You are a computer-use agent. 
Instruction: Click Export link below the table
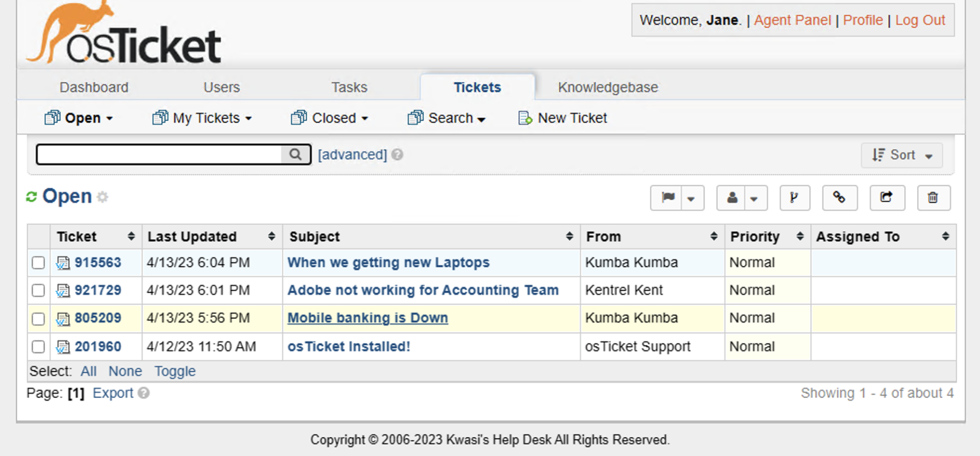point(113,393)
